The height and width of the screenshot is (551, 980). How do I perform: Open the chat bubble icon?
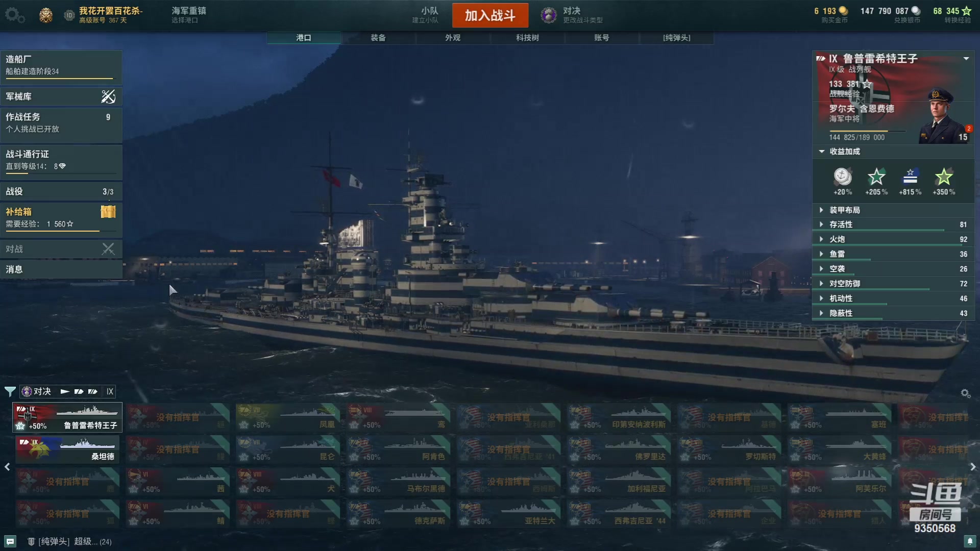point(10,541)
